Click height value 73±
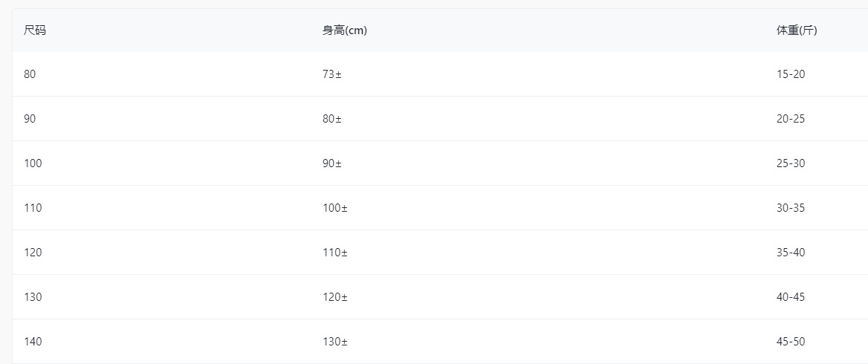The height and width of the screenshot is (364, 868). click(332, 74)
